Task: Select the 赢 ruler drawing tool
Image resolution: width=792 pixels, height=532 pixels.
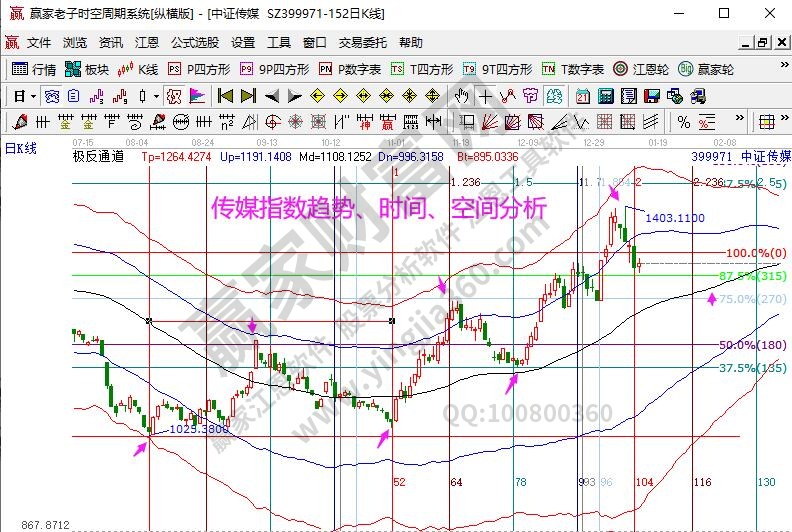Action: pyautogui.click(x=387, y=122)
